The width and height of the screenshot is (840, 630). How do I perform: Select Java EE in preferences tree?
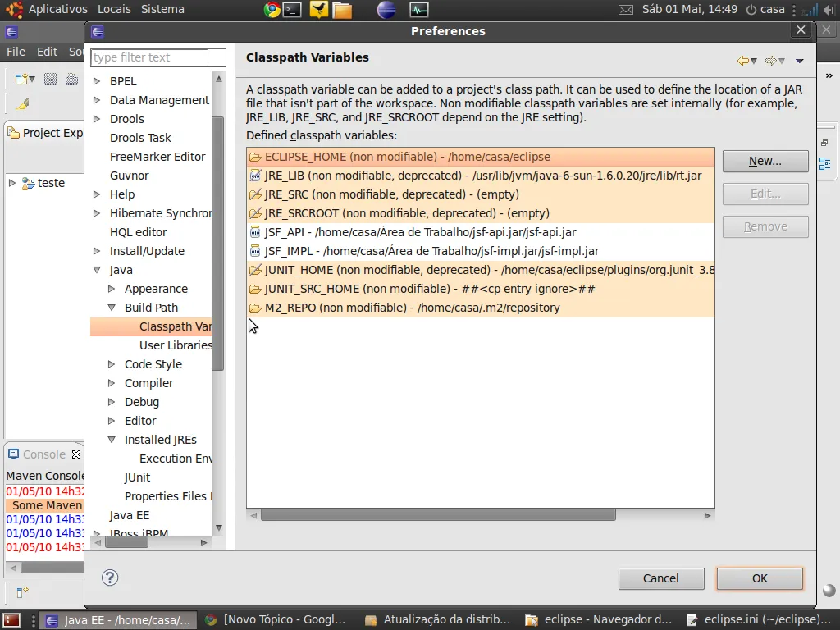click(129, 515)
